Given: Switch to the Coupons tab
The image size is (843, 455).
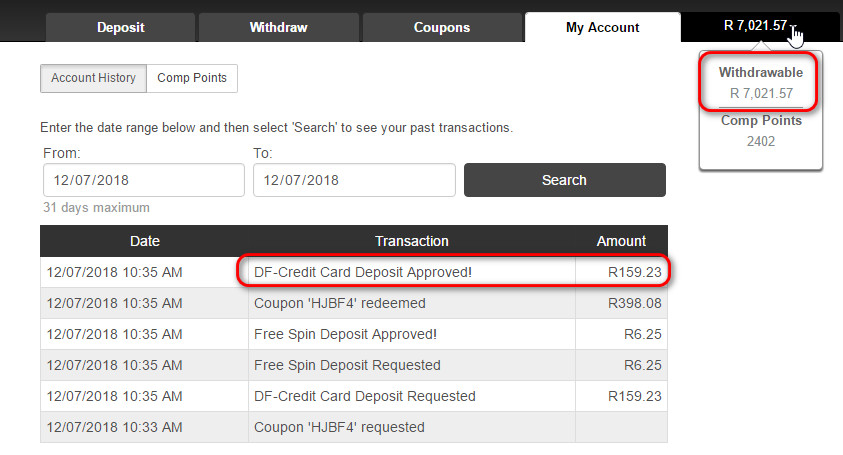Looking at the screenshot, I should point(442,27).
